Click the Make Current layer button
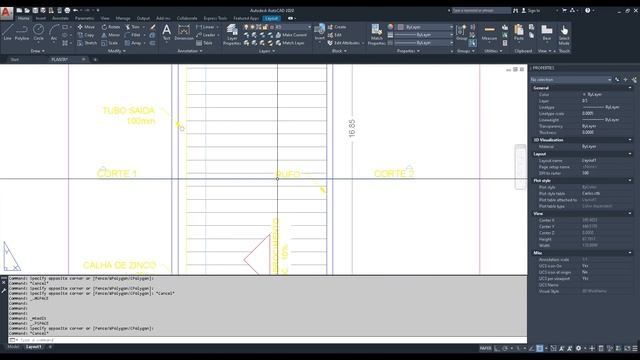The height and width of the screenshot is (360, 640). (x=291, y=35)
